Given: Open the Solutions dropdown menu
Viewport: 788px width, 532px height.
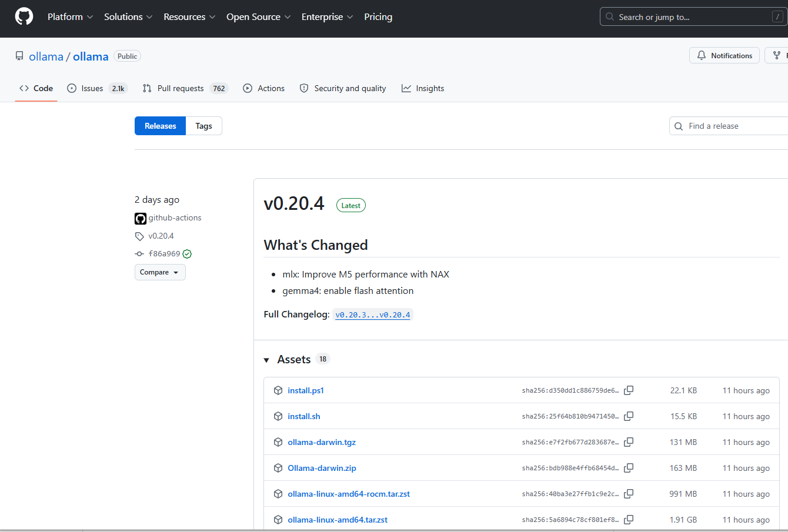Looking at the screenshot, I should pyautogui.click(x=128, y=17).
